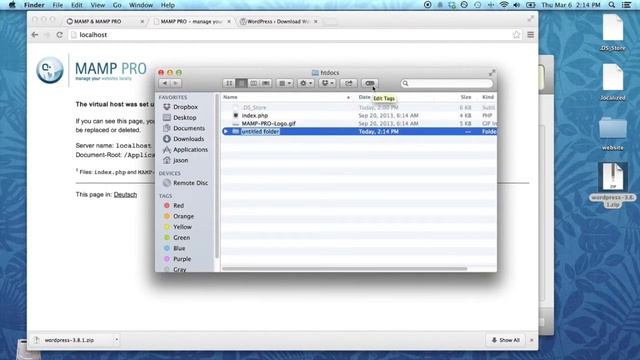Reload the localhost page in browser
This screenshot has height=360, width=640.
click(x=60, y=35)
